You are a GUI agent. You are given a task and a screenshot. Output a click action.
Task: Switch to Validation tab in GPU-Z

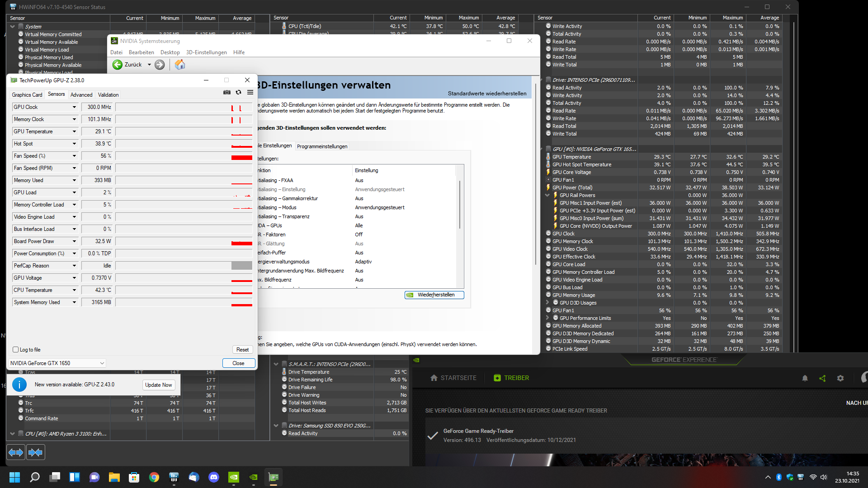click(x=108, y=95)
